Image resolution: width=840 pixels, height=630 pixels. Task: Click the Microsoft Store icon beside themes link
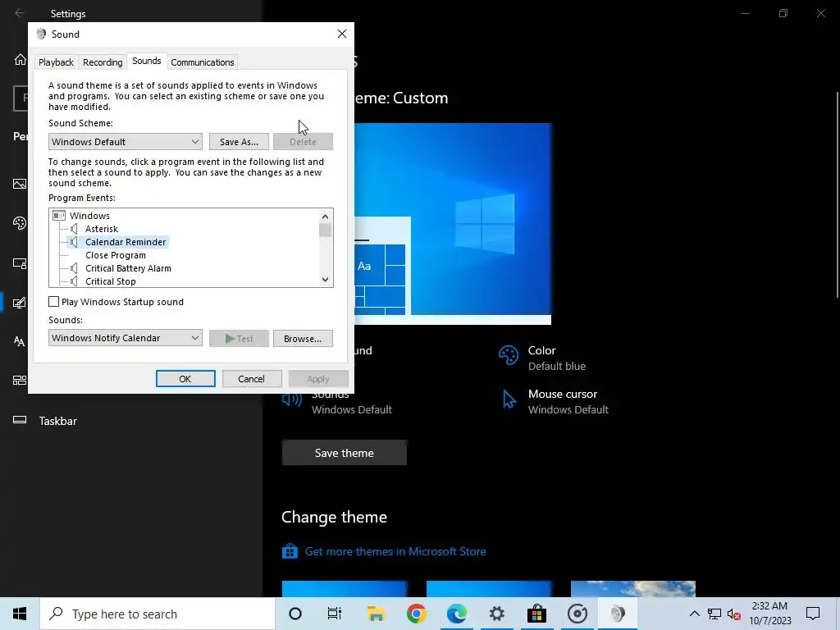point(290,551)
